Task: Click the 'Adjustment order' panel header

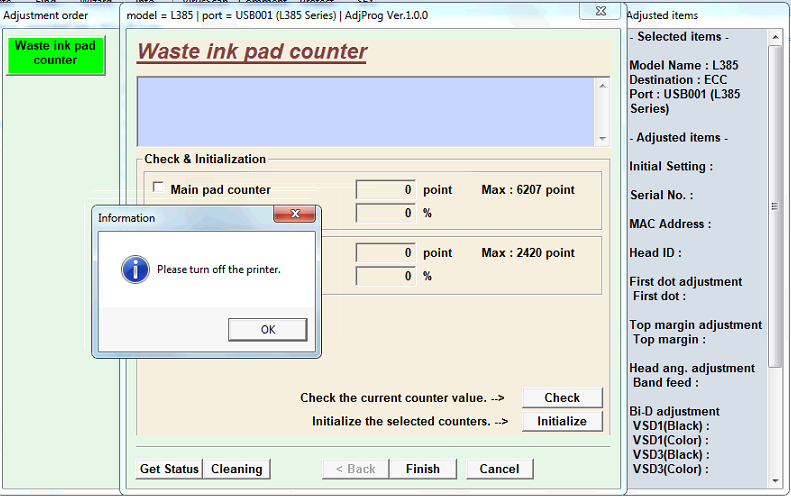Action: point(45,16)
